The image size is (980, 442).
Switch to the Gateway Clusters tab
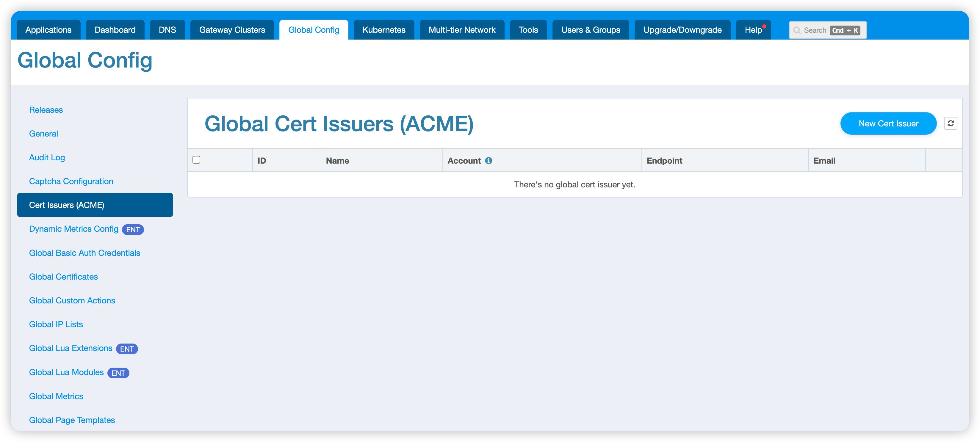click(x=232, y=30)
